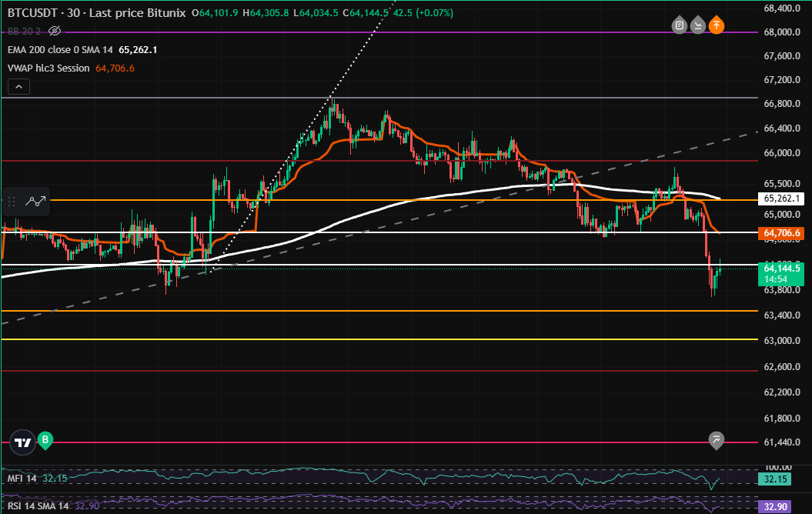Click the 100.00 label on the MFI scale
Viewport: 812px width, 514px height.
point(778,467)
